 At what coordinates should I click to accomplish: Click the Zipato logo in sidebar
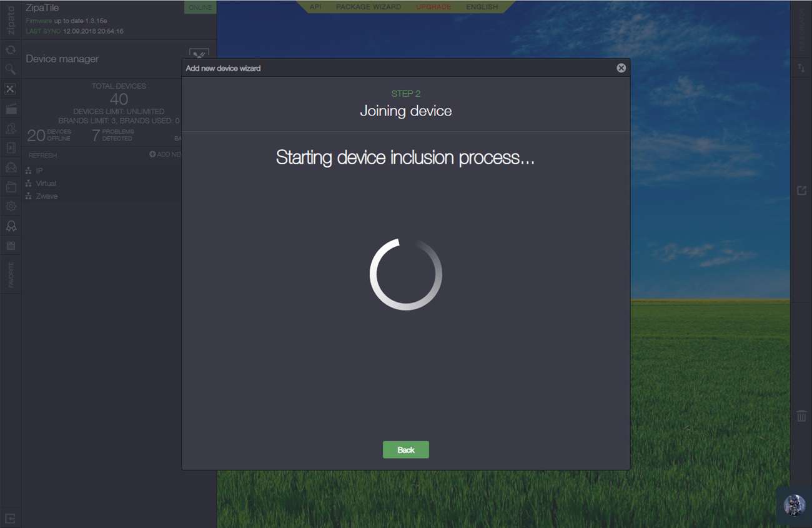tap(11, 19)
